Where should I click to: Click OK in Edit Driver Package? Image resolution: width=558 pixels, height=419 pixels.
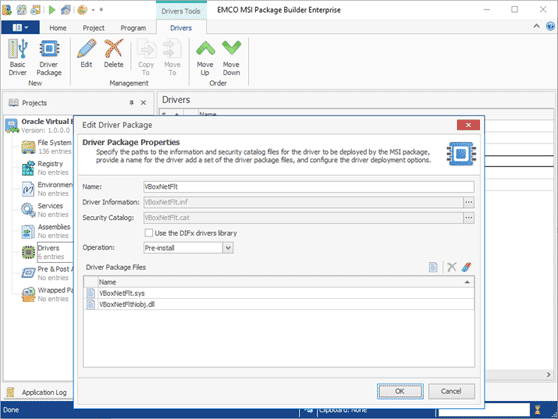point(400,391)
